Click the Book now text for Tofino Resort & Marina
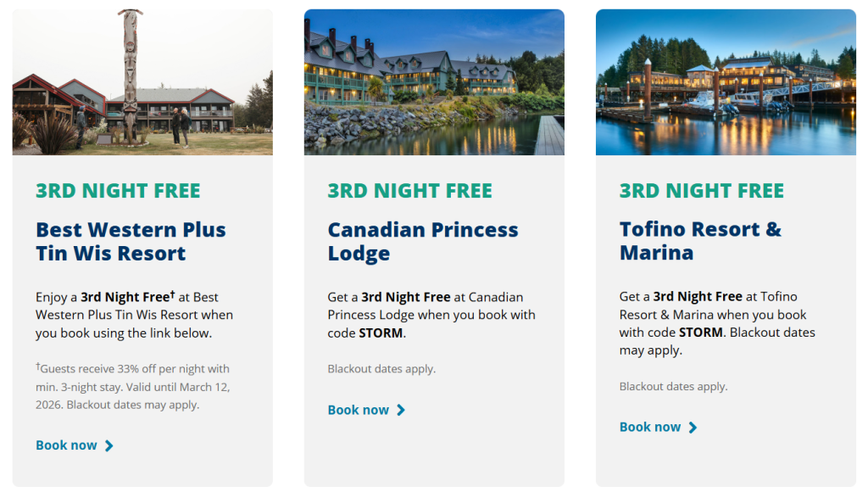 coord(650,428)
